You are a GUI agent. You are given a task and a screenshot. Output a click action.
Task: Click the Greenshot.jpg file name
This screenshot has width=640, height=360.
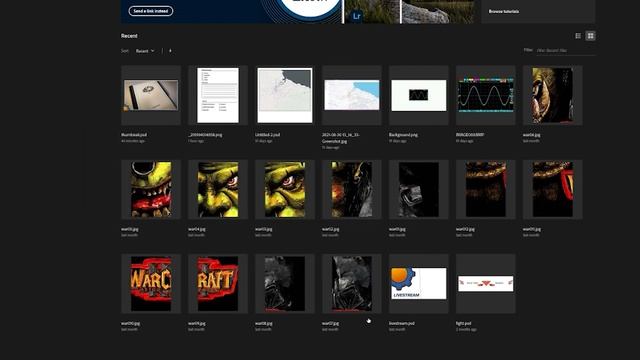click(341, 138)
